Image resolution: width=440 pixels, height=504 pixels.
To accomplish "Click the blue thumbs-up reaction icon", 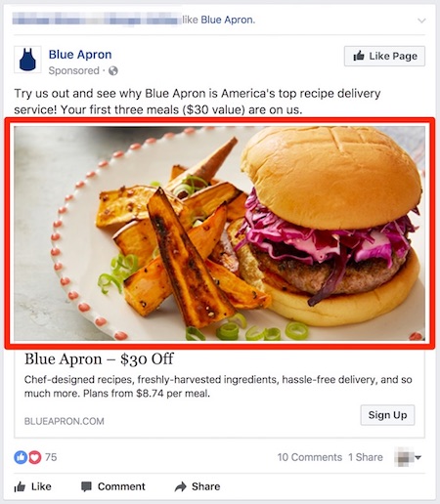I will (21, 457).
